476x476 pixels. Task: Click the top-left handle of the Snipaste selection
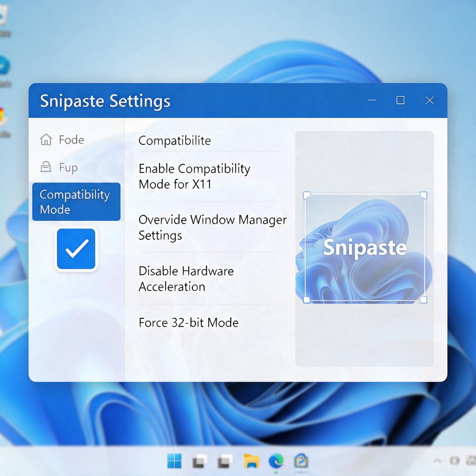(x=307, y=195)
